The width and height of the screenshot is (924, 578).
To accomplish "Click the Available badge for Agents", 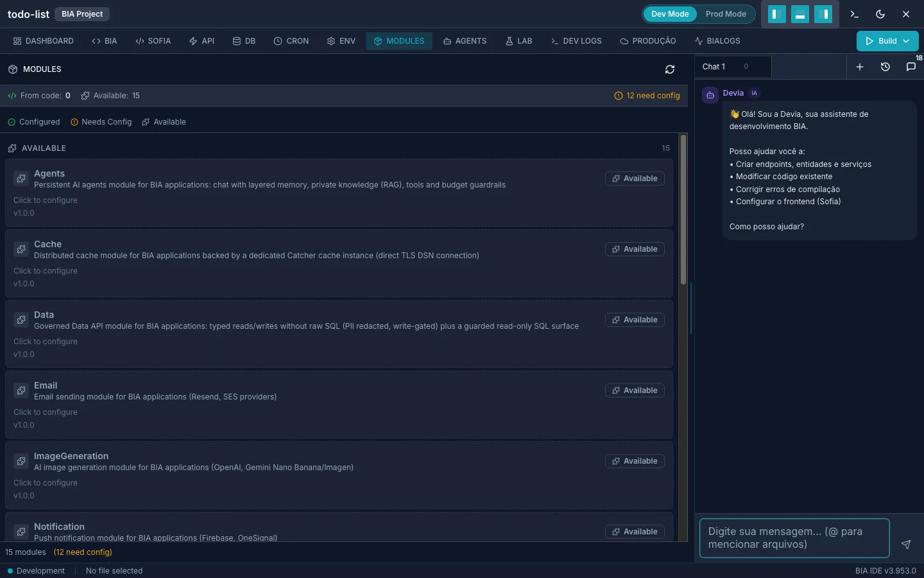I will (x=635, y=179).
